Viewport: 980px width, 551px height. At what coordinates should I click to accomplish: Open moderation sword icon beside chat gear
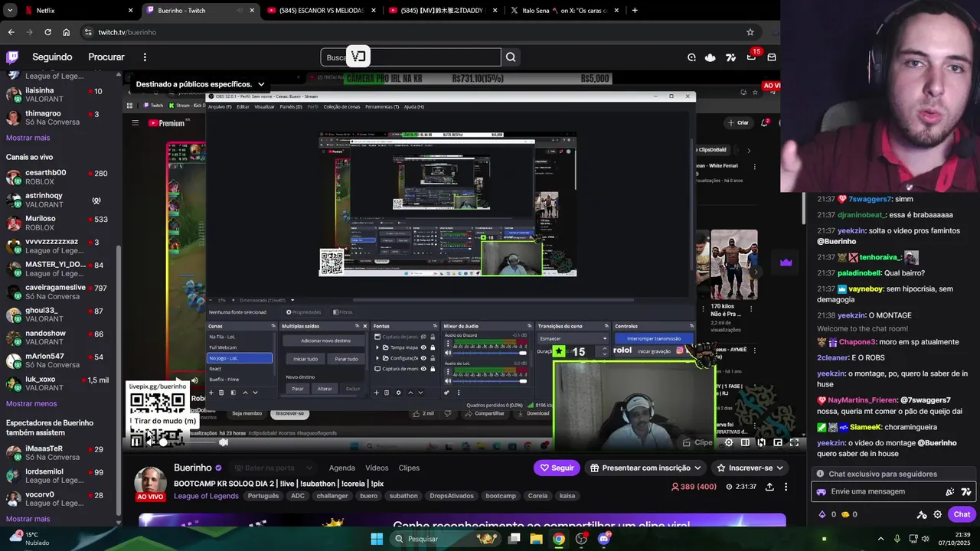point(922,514)
